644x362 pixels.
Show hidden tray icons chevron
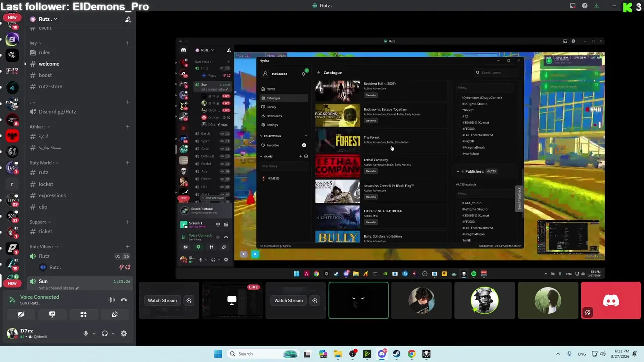coord(558,354)
